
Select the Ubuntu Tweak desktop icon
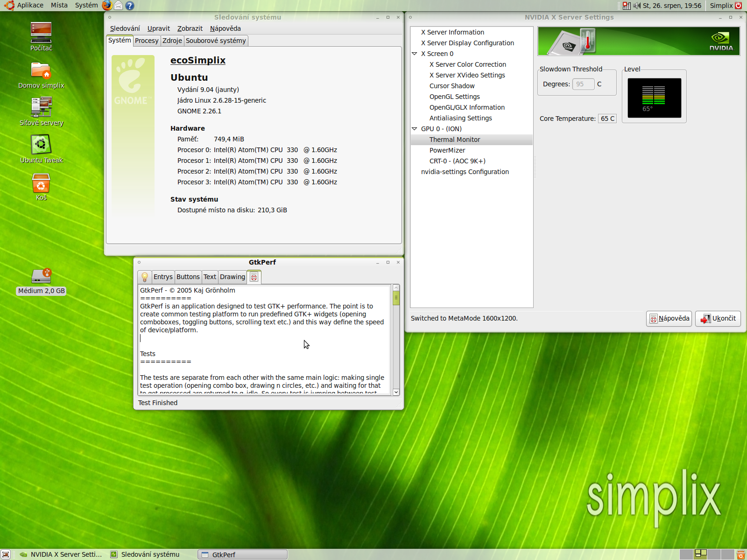41,148
